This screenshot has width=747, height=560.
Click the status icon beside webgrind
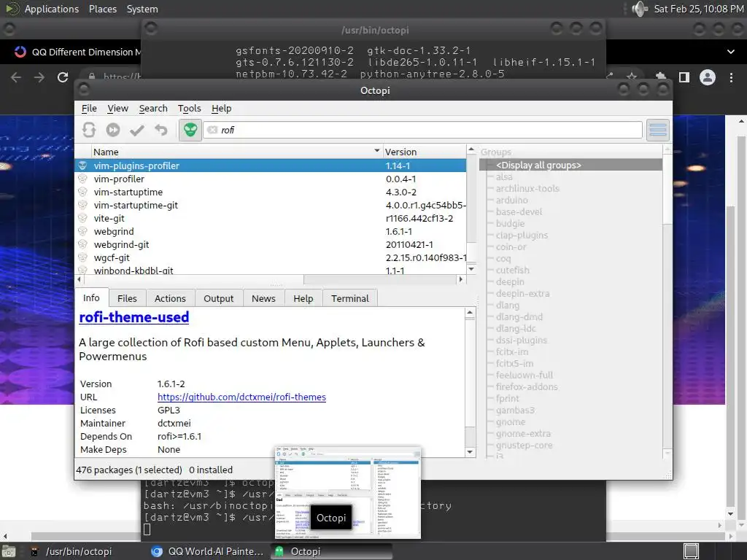83,231
